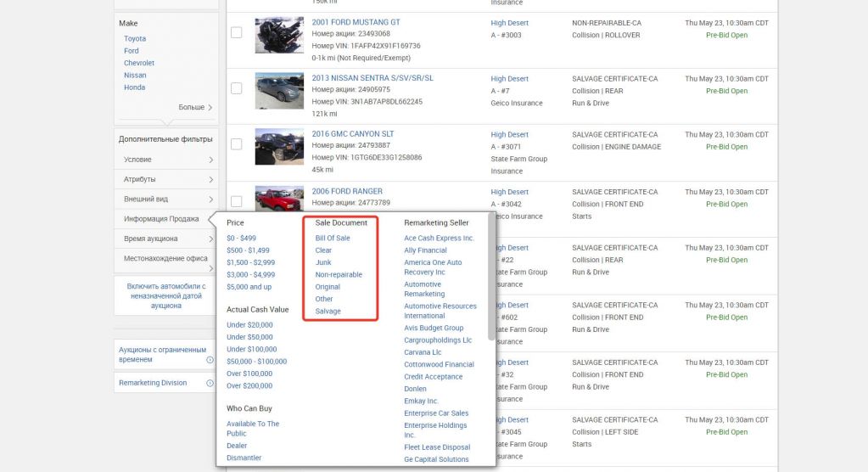Select price range $1,500 - $2,999
The height and width of the screenshot is (472, 868).
[x=250, y=262]
